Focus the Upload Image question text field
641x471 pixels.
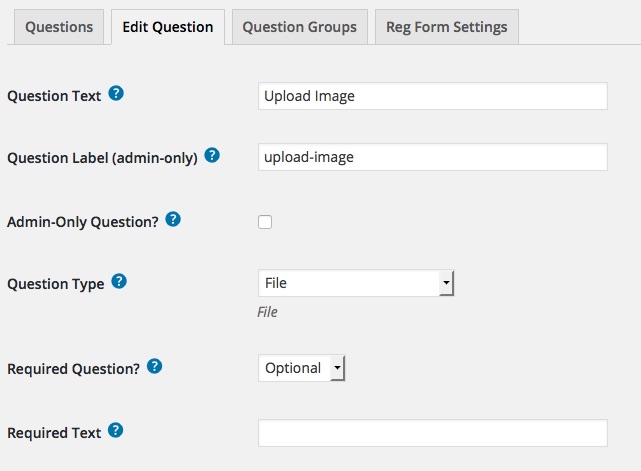point(433,96)
